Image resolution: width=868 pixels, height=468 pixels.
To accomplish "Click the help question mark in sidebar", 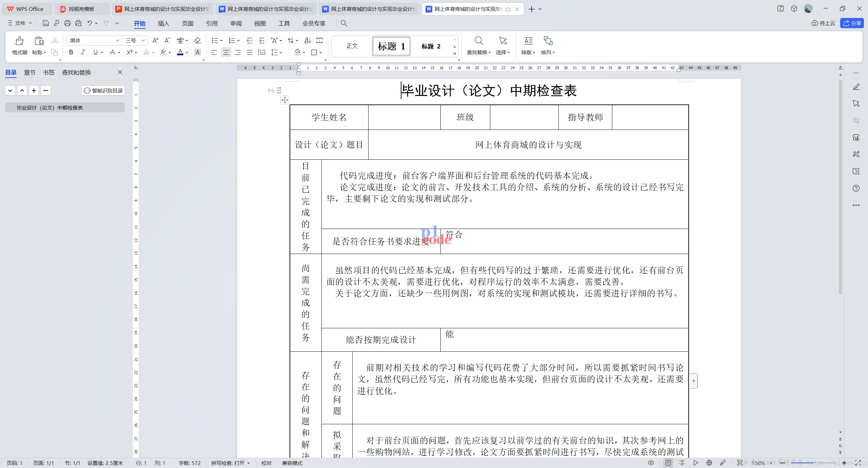I will [856, 188].
